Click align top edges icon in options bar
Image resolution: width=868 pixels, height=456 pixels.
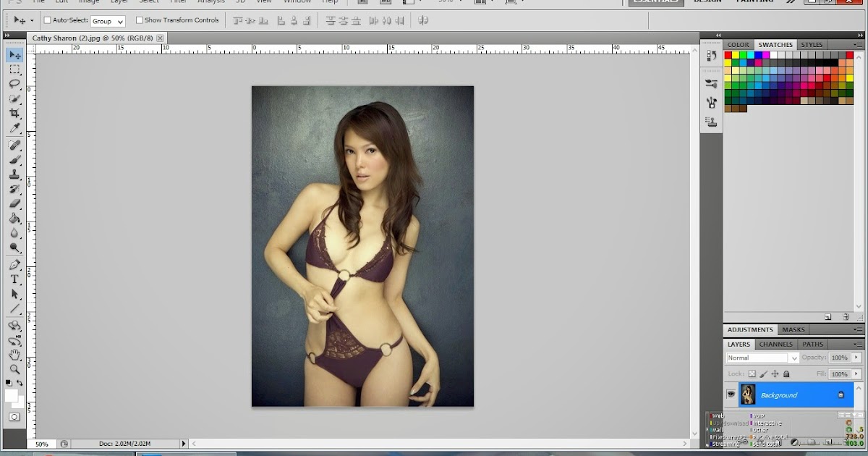coord(237,21)
